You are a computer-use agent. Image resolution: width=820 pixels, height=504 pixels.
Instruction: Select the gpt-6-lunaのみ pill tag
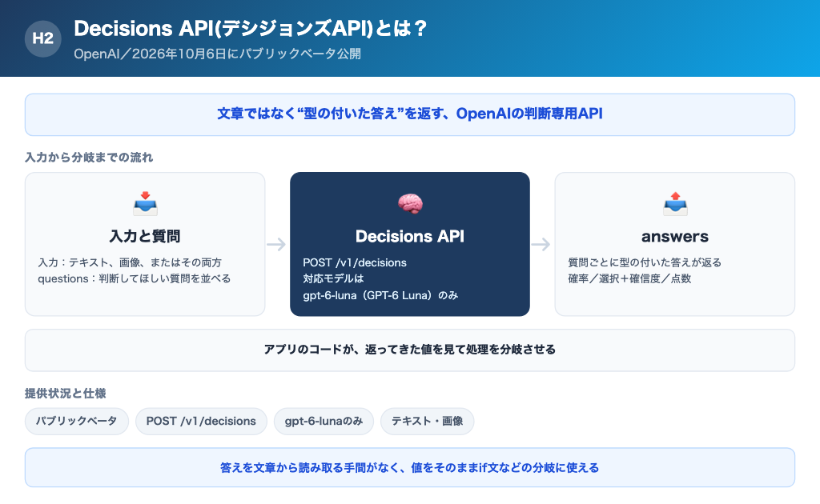point(324,421)
